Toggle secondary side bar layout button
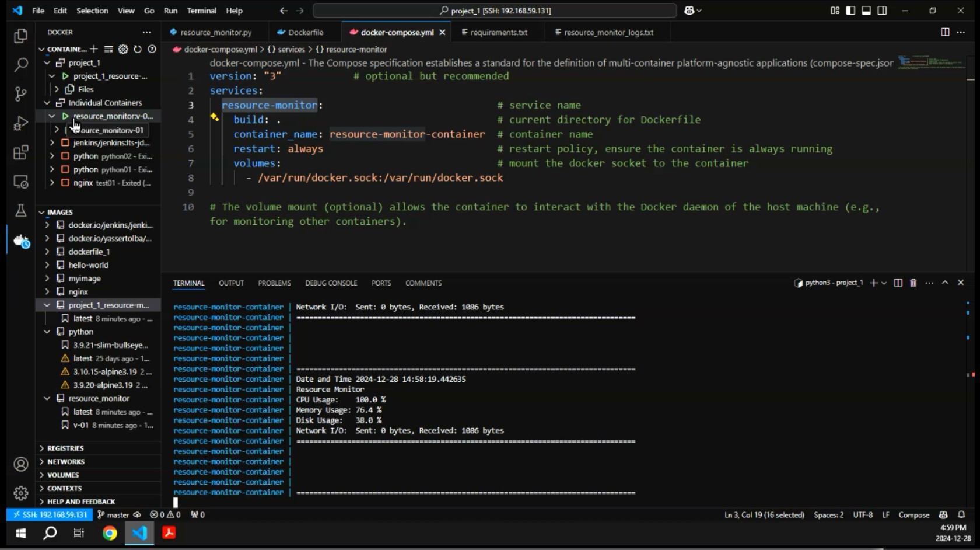Image resolution: width=980 pixels, height=550 pixels. pyautogui.click(x=882, y=11)
